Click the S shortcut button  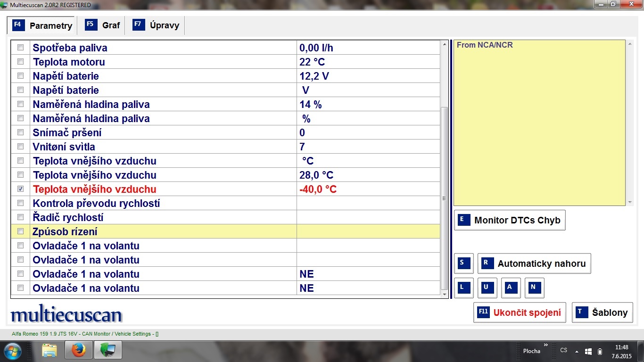pos(464,263)
